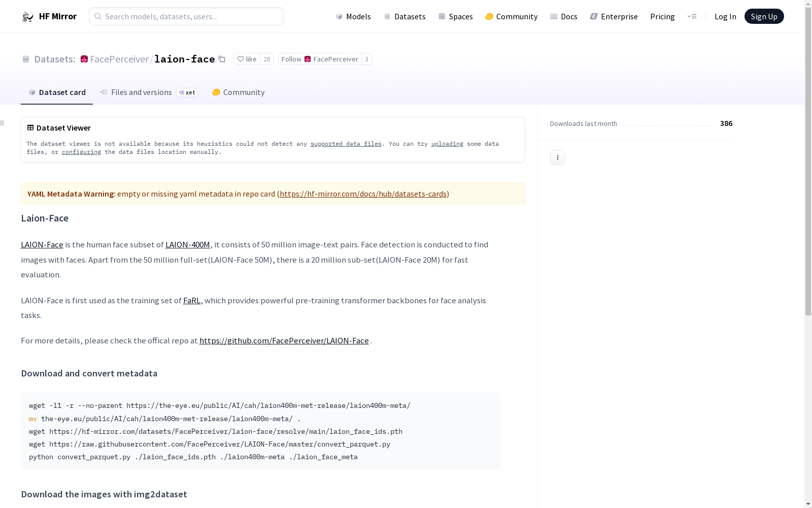Screen dimensions: 812x508
Task: Copy the dataset name with the copy icon
Action: 222,59
